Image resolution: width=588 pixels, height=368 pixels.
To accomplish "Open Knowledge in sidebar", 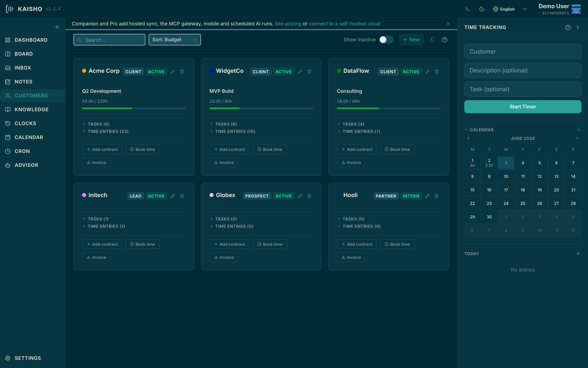I will pos(32,110).
